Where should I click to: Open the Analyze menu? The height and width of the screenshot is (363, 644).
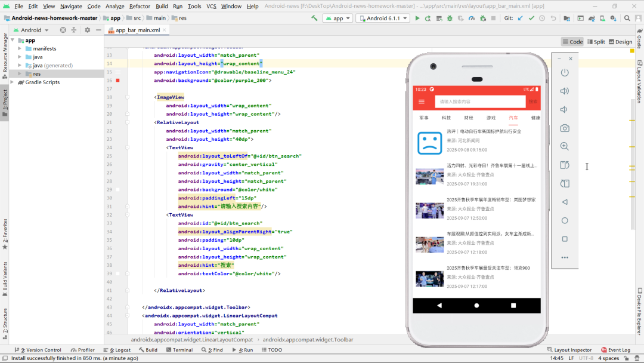115,6
